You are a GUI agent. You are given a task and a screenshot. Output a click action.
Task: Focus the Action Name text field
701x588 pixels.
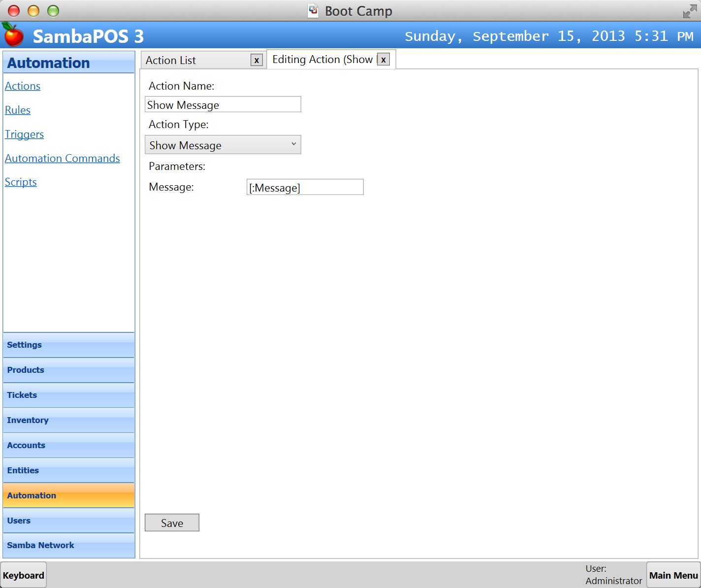[x=223, y=104]
